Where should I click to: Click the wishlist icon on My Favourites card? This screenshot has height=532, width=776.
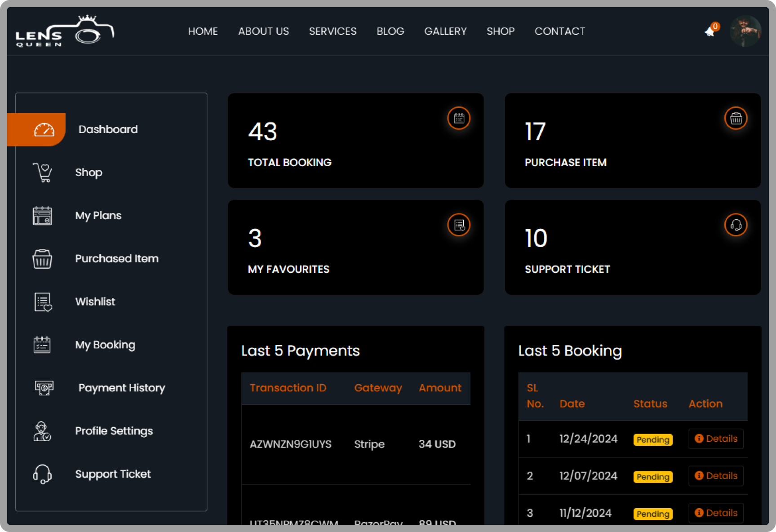point(459,225)
